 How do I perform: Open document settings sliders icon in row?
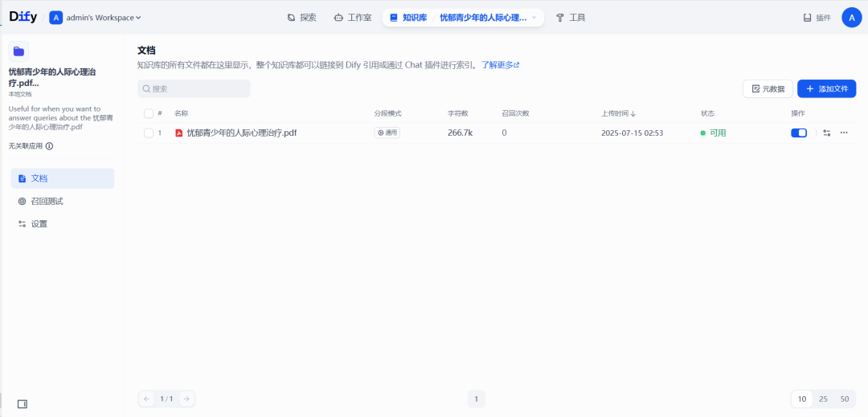coord(827,133)
